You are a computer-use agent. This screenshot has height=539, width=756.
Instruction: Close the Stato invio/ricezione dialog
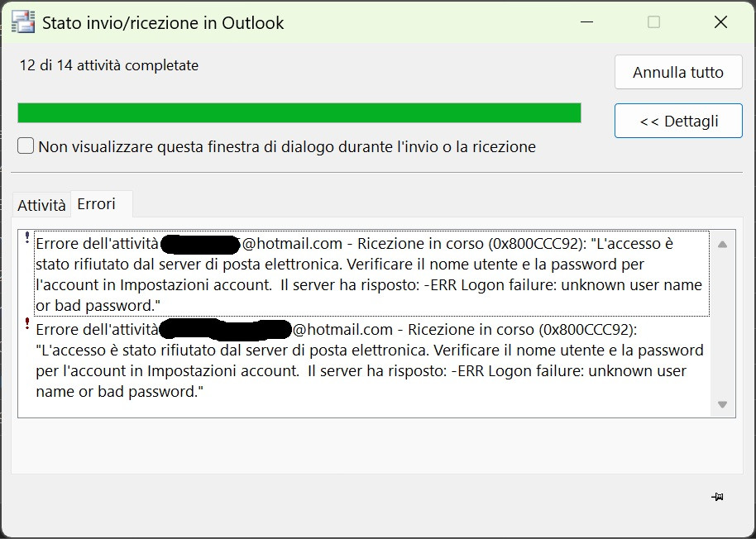click(x=720, y=22)
